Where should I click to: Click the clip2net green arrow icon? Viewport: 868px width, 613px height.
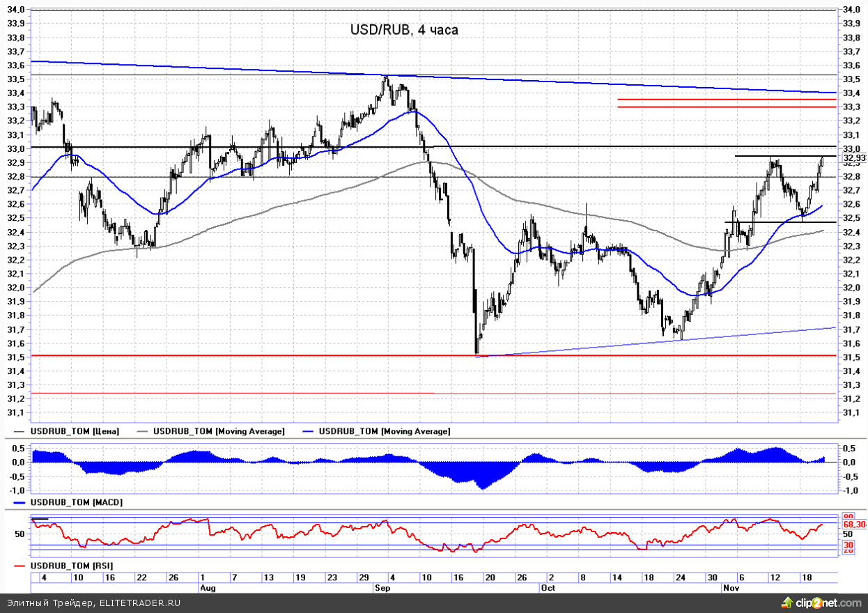coord(786,602)
